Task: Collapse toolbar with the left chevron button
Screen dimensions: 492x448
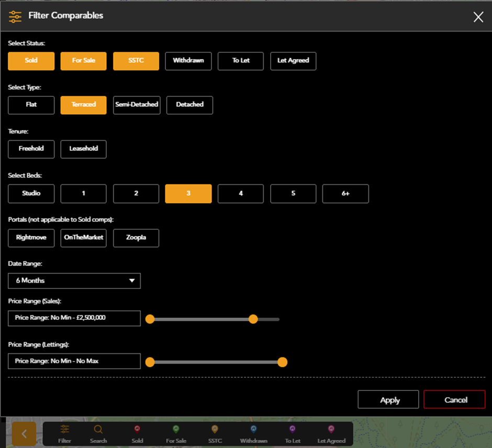Action: click(x=24, y=434)
